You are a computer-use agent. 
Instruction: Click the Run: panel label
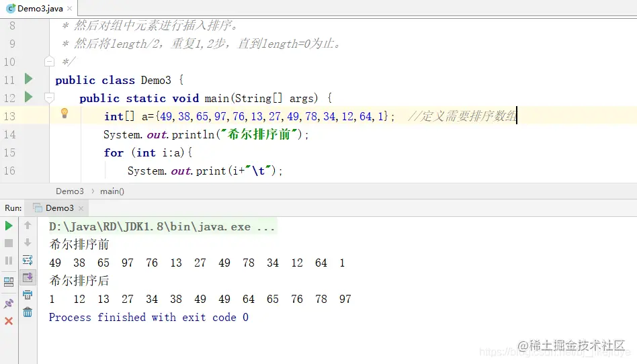pos(13,208)
